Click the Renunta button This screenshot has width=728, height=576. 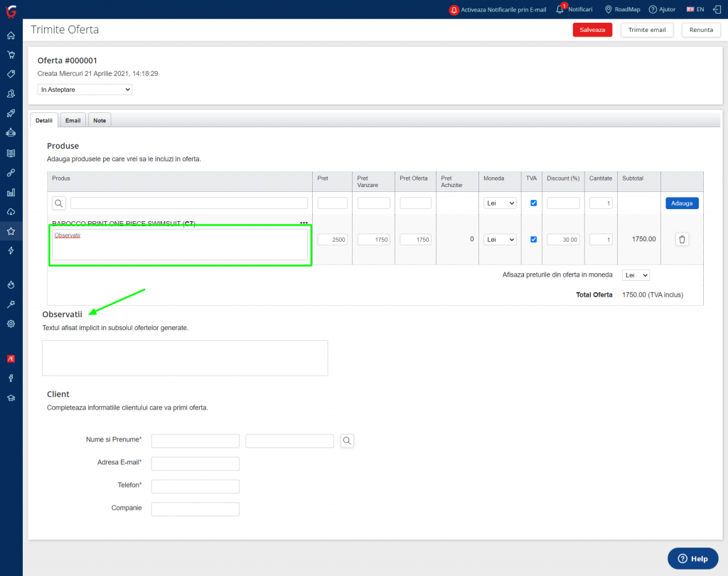tap(701, 30)
